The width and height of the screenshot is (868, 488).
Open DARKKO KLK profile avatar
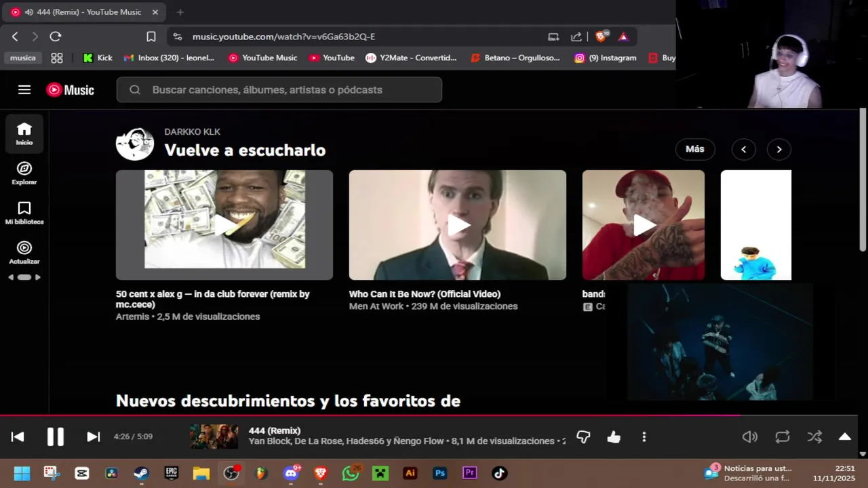(135, 144)
